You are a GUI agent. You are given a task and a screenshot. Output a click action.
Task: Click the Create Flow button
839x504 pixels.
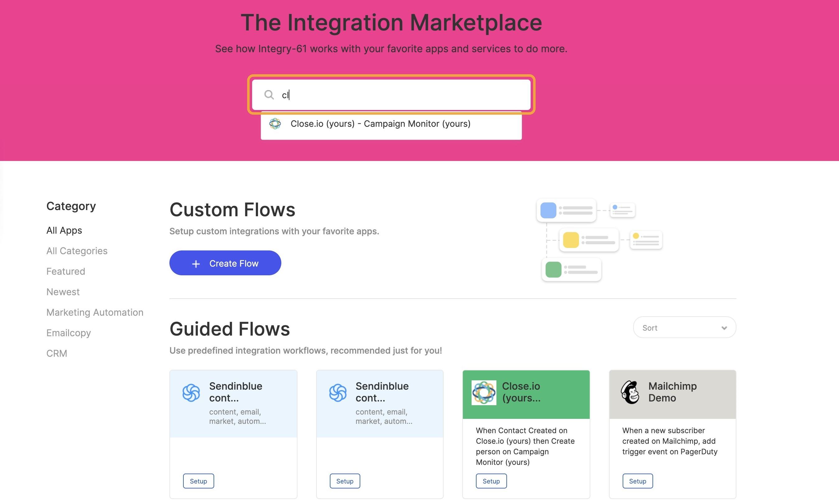[225, 263]
